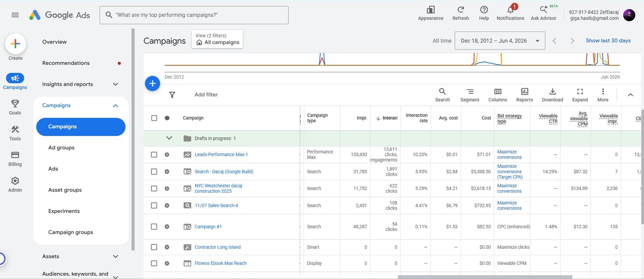Check the Leads-Performance Max-1 row
This screenshot has width=644, height=279.
[154, 155]
